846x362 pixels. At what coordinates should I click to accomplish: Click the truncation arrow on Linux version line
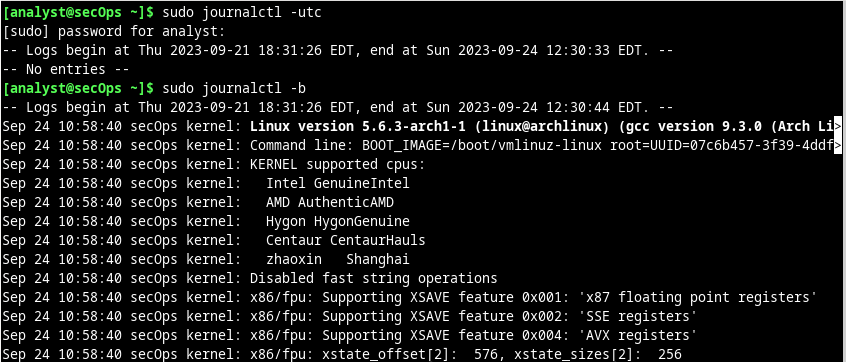coord(838,127)
